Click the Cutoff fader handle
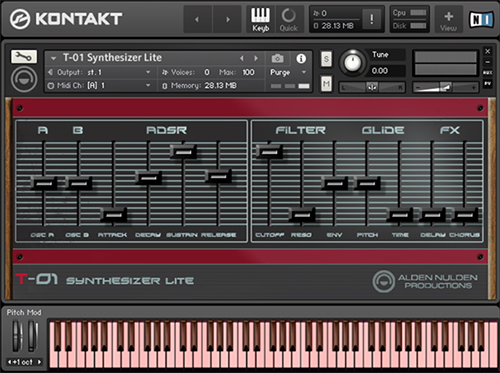The width and height of the screenshot is (500, 373). 270,152
